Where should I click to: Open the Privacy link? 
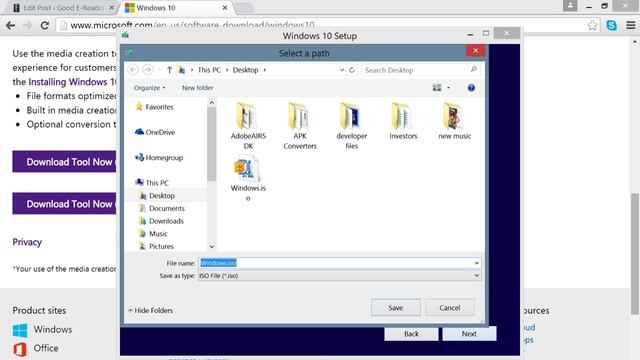point(27,242)
